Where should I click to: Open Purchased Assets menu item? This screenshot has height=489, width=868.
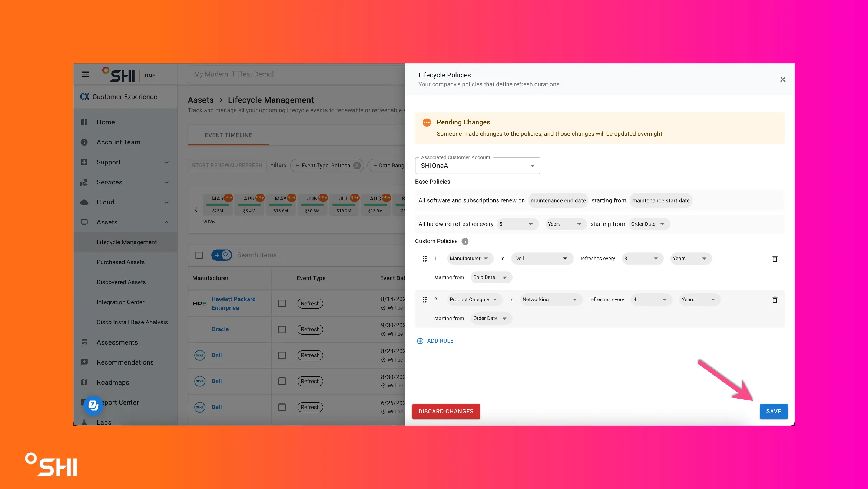[120, 262]
